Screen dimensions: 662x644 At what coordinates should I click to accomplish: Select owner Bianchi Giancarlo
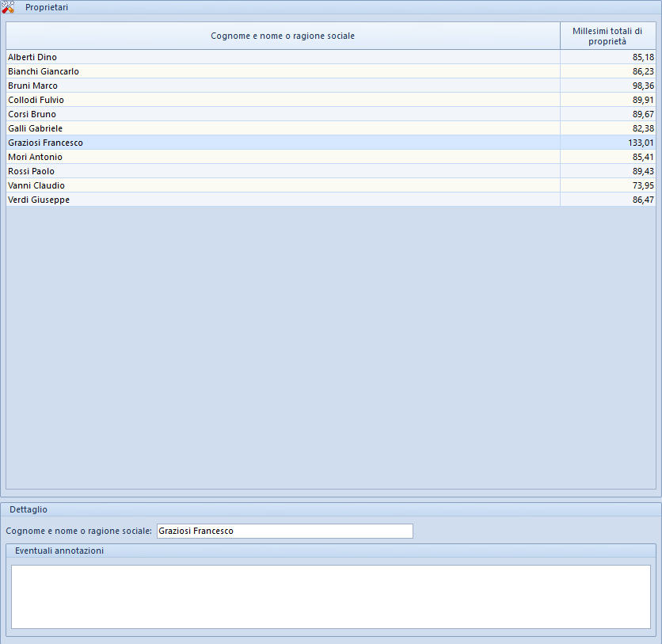(x=331, y=71)
